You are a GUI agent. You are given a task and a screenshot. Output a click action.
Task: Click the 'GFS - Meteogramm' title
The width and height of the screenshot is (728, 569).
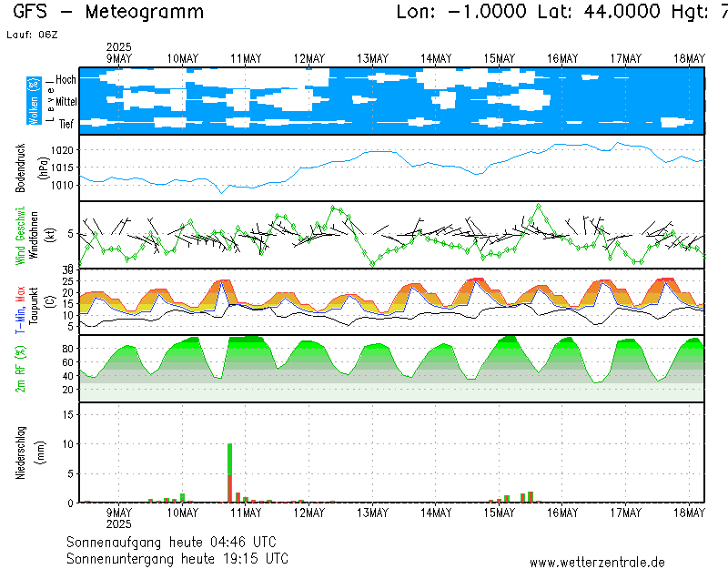(108, 12)
